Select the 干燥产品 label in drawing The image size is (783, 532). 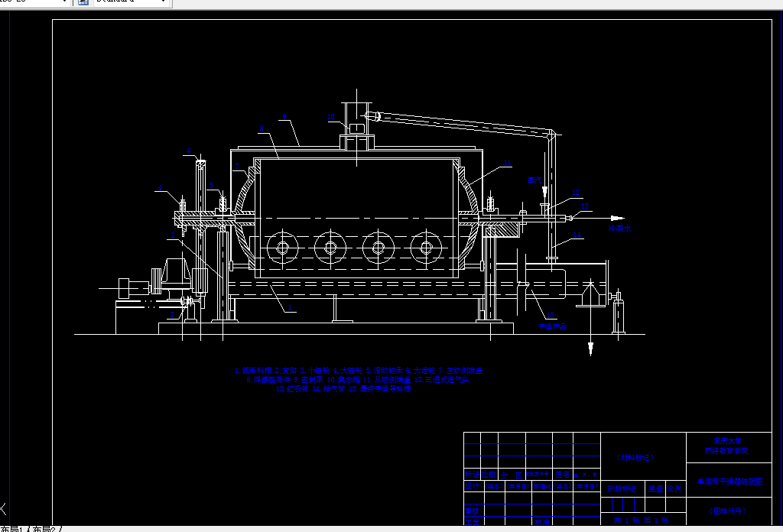click(552, 326)
